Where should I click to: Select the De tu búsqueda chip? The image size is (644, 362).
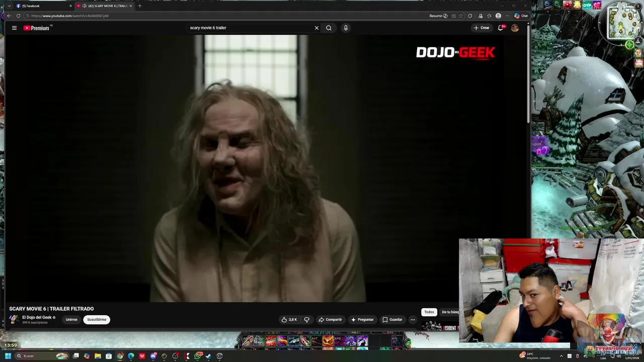450,312
